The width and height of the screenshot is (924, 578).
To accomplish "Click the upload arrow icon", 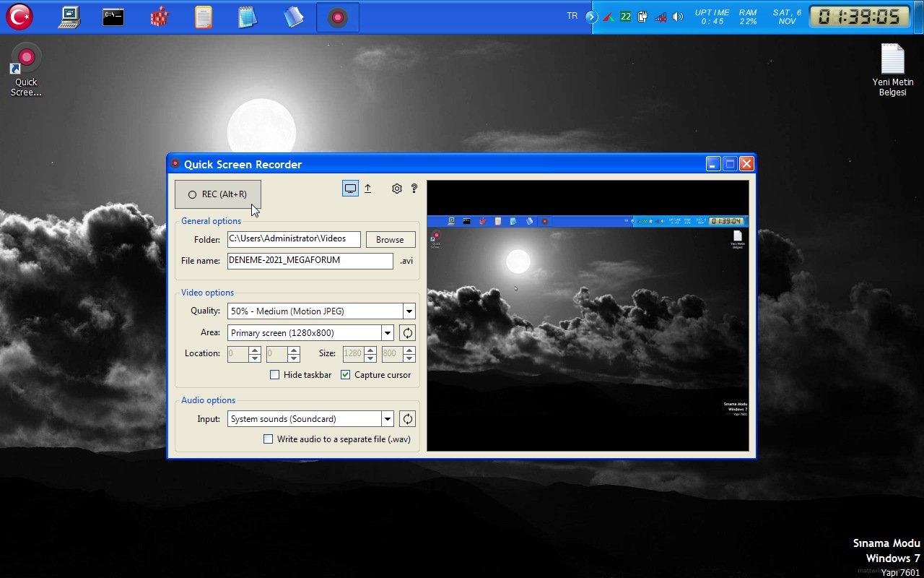I will pos(367,189).
